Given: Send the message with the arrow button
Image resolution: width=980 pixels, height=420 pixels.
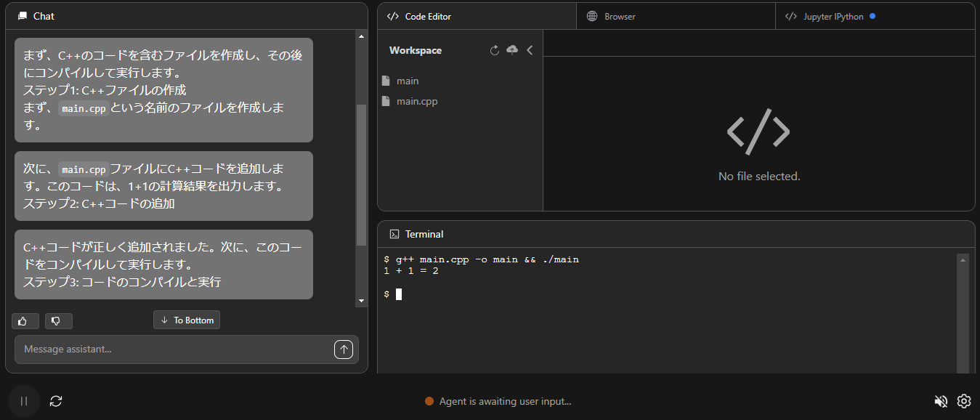Looking at the screenshot, I should 344,350.
